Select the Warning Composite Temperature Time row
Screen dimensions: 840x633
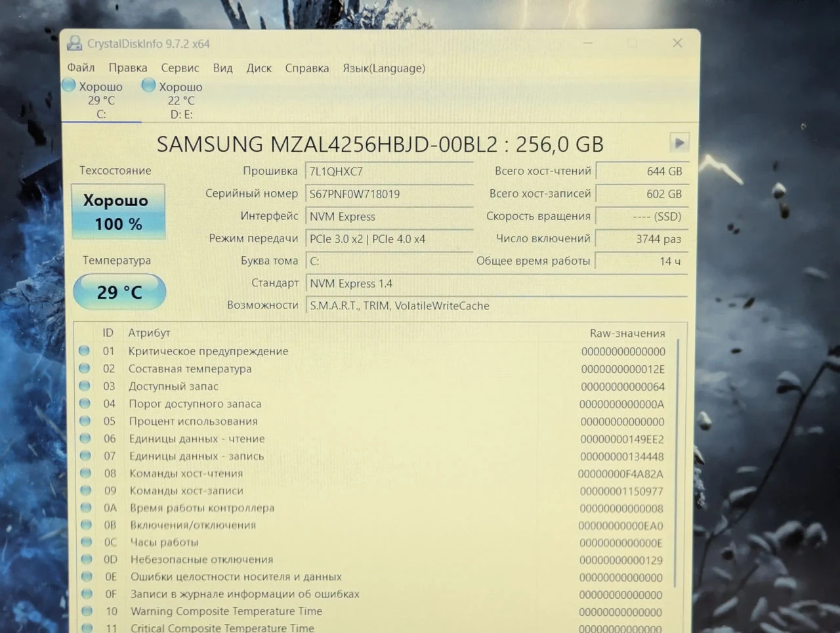(373, 611)
